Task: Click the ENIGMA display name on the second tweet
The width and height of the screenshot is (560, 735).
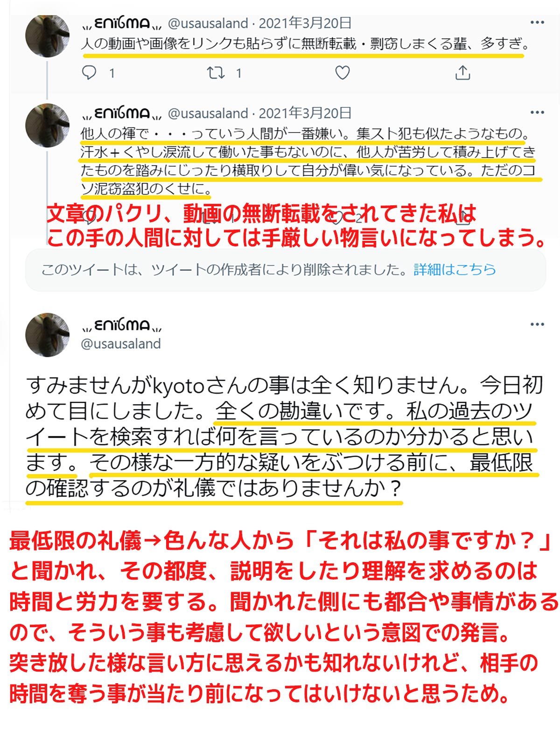Action: tap(122, 113)
